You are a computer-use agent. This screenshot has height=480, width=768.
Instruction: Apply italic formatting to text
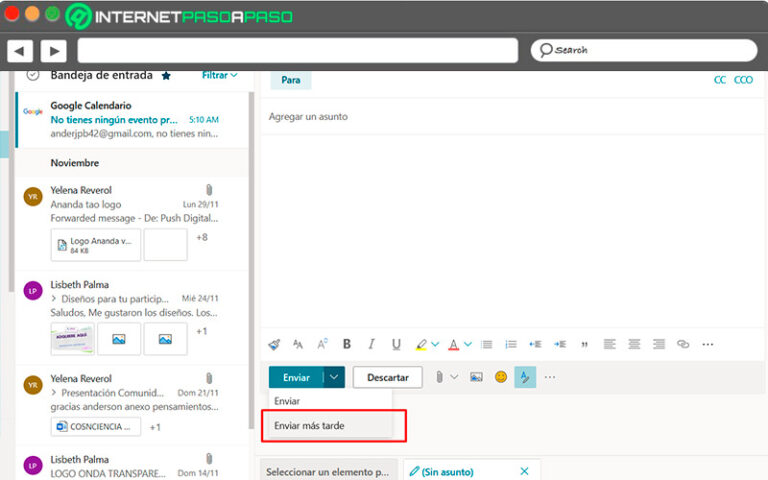click(x=371, y=344)
